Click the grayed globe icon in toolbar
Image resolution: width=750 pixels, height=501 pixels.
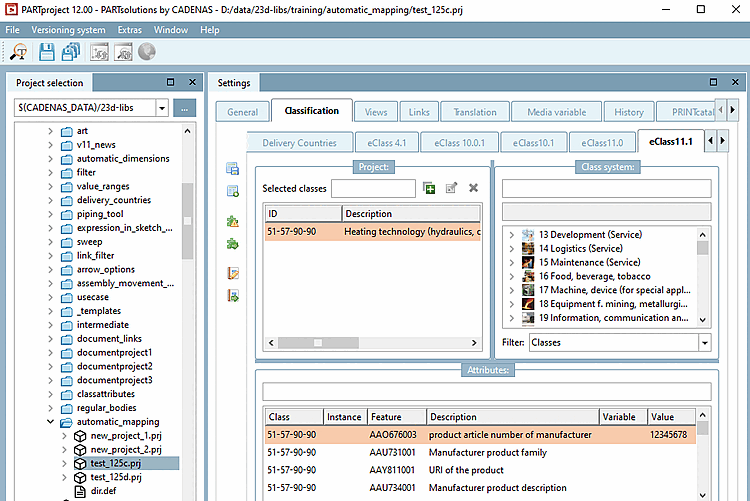146,52
